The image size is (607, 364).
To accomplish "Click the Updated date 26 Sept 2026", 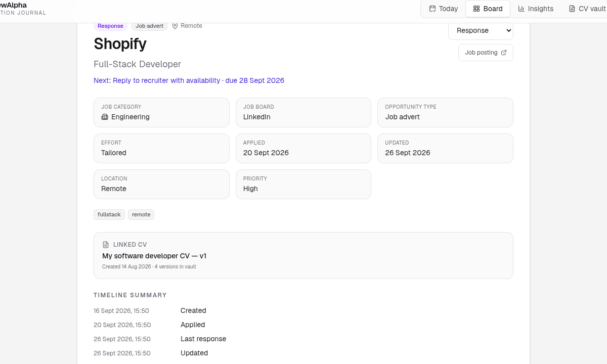I will point(408,153).
